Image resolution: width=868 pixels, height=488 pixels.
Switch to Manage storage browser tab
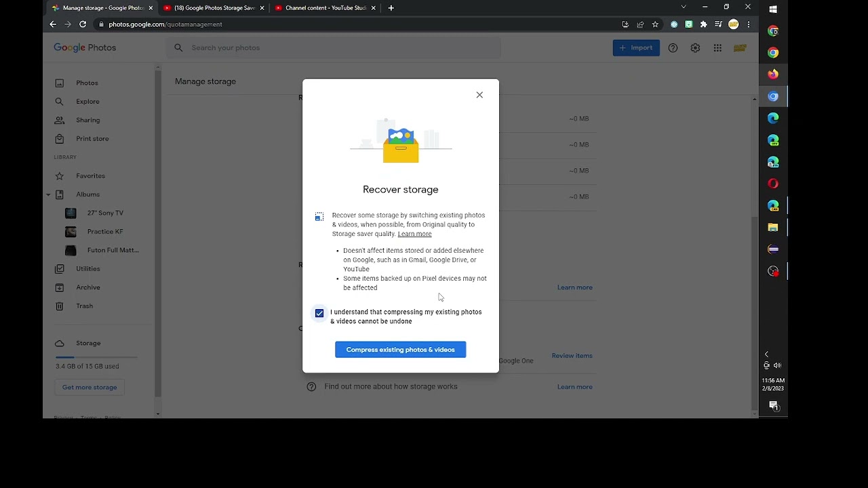pyautogui.click(x=102, y=8)
